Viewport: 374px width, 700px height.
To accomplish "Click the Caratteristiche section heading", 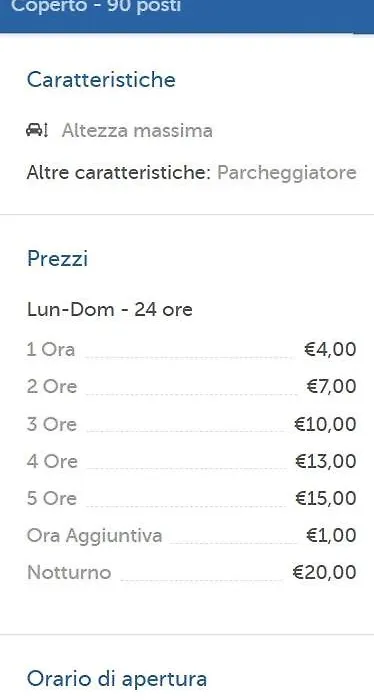I will 101,80.
